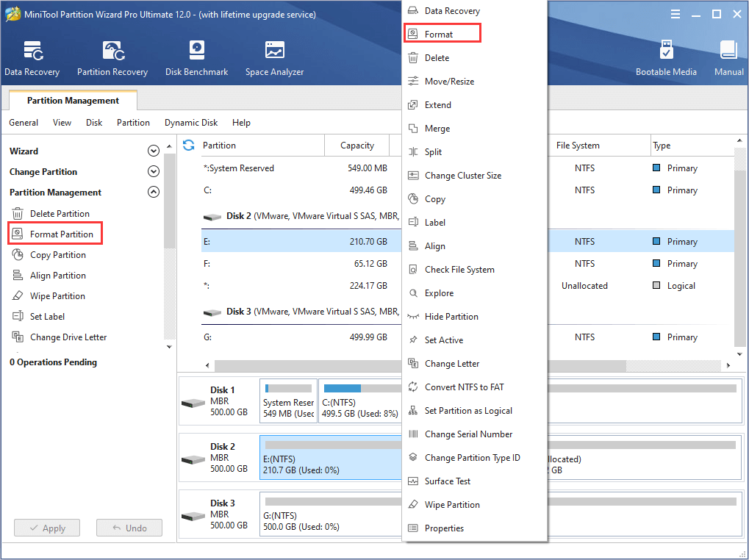Click Change Drive Letter icon in sidebar

coord(18,337)
